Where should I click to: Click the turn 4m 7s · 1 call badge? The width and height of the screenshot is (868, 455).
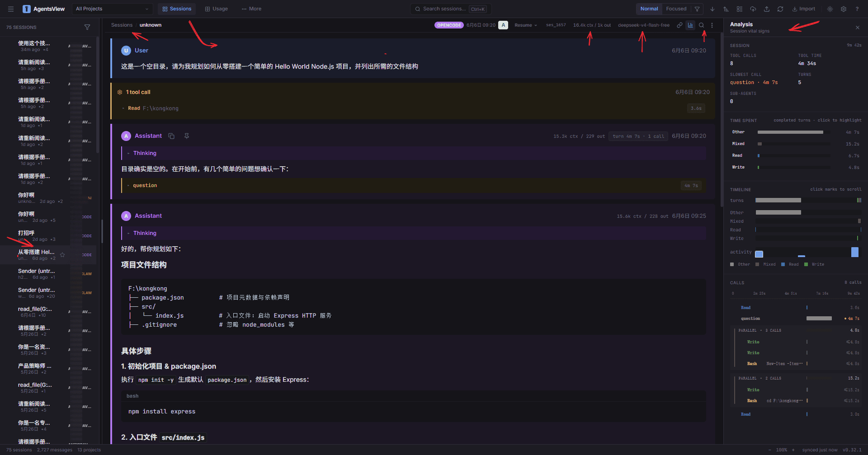[x=638, y=136]
